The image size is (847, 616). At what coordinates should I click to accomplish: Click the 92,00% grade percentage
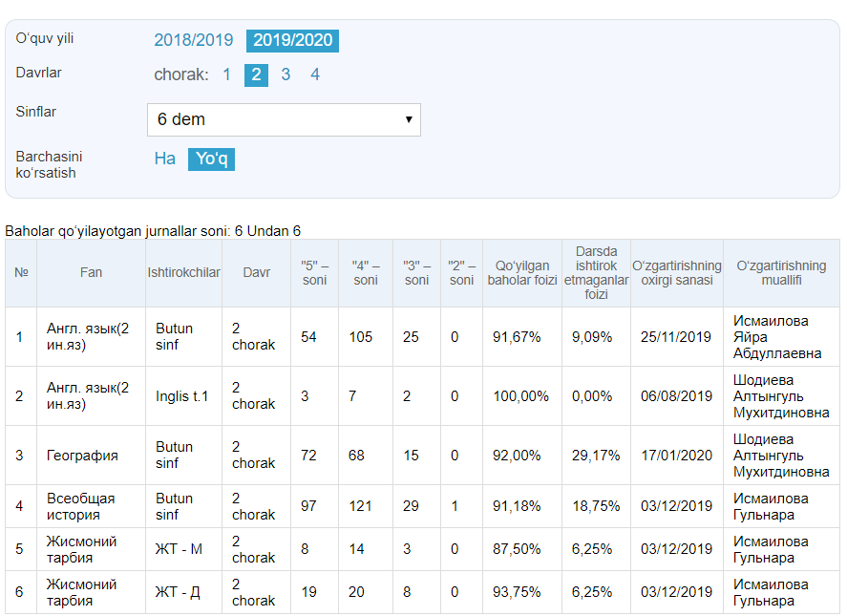[x=517, y=456]
